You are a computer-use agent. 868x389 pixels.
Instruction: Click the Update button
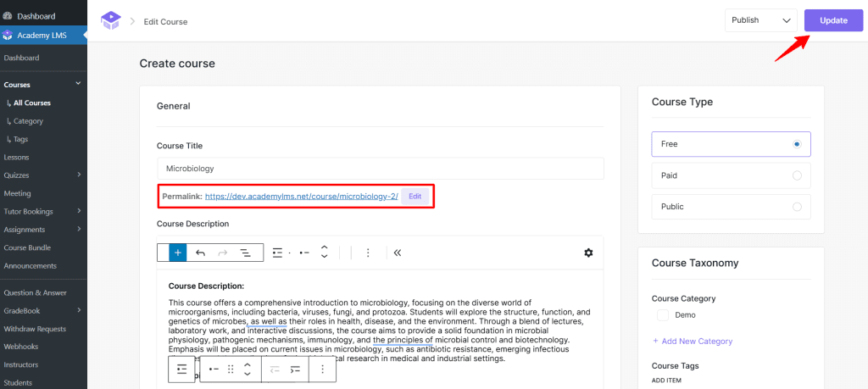pyautogui.click(x=832, y=20)
